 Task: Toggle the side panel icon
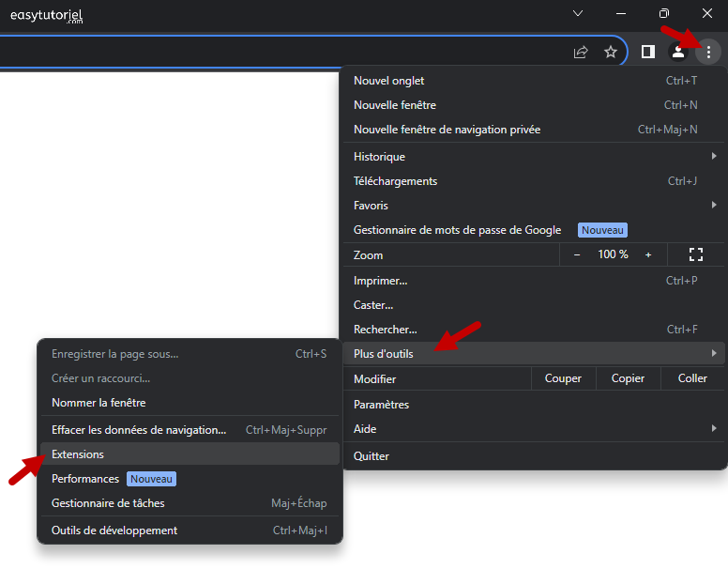pyautogui.click(x=647, y=52)
